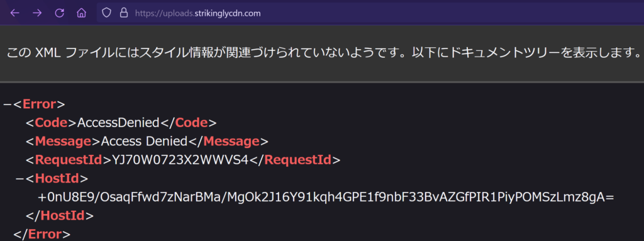Collapse the Error node with minus toggle
644x241 pixels.
click(x=6, y=104)
